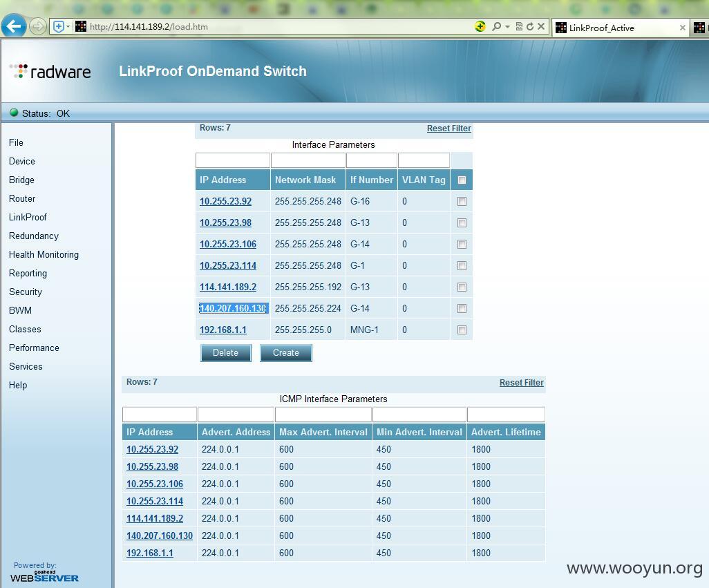Viewport: 709px width, 588px height.
Task: Click the Max Advert. Interval filter field
Action: 323,414
